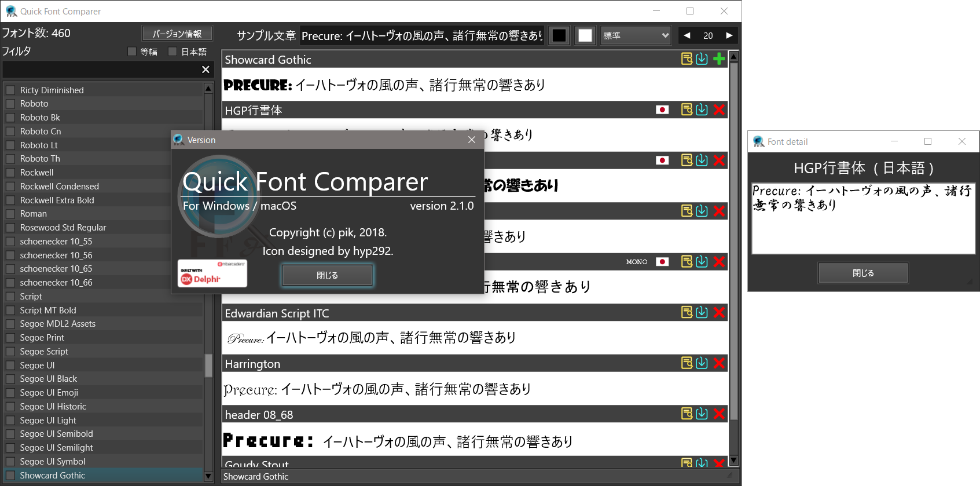Click the Built with Delphi logo
The height and width of the screenshot is (486, 980).
(212, 273)
